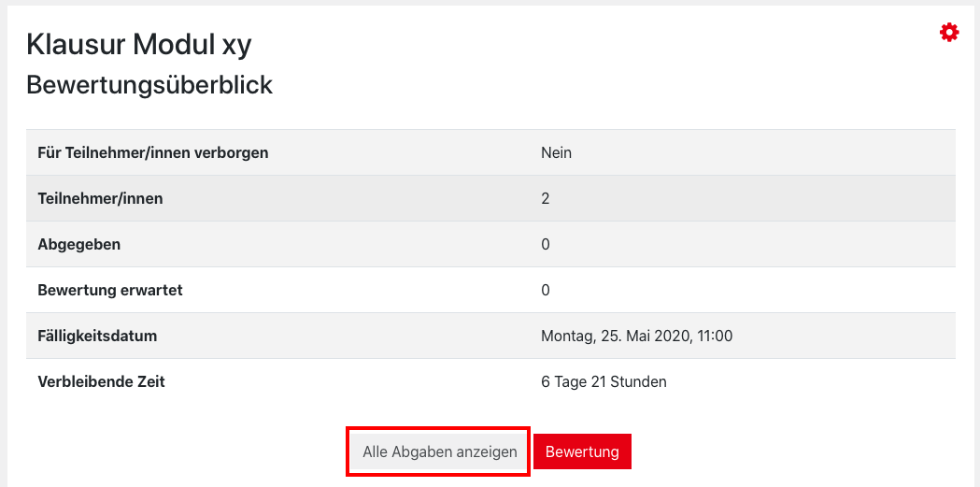Viewport: 980px width, 487px height.
Task: Click the 'Bewertung erwartet' row label
Action: (x=110, y=290)
